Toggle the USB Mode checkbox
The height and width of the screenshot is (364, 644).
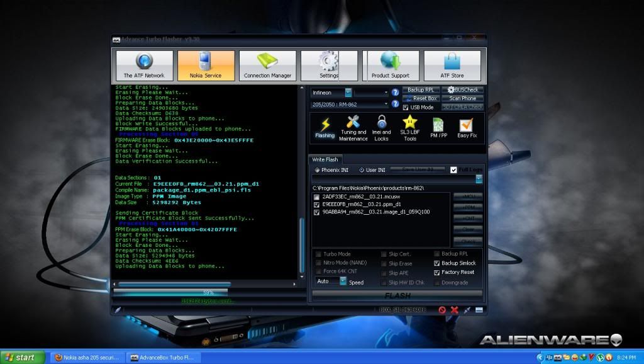406,107
